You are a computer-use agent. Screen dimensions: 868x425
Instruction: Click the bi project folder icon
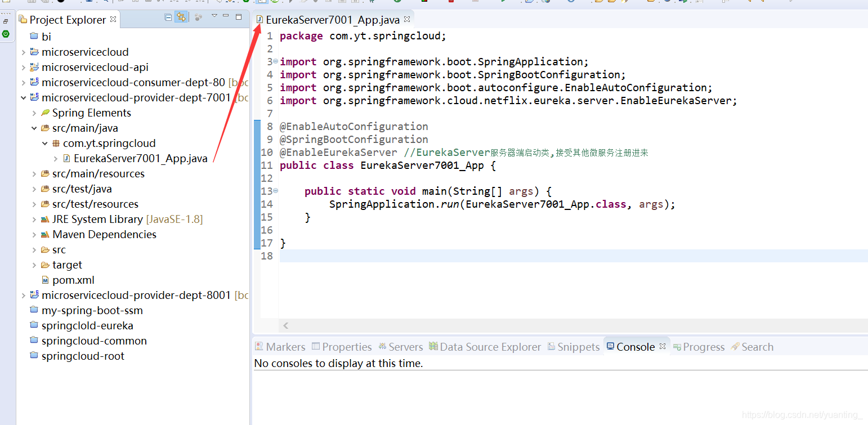(34, 37)
